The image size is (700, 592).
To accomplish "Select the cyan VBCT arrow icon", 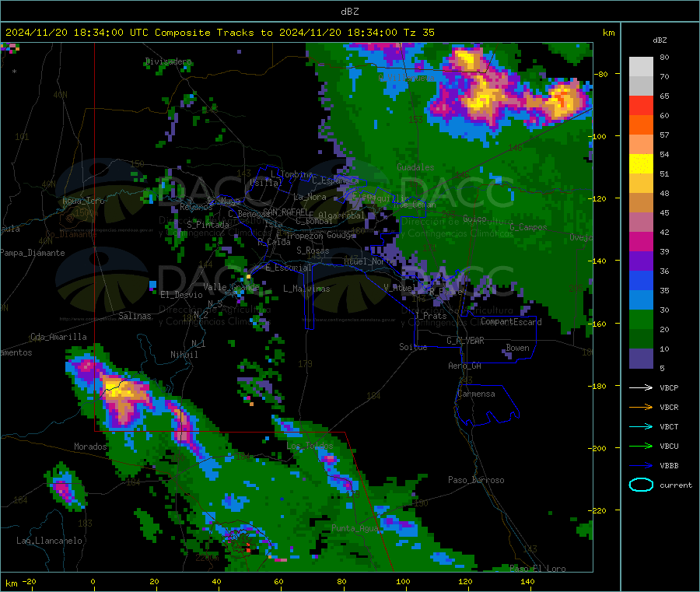I will [641, 427].
